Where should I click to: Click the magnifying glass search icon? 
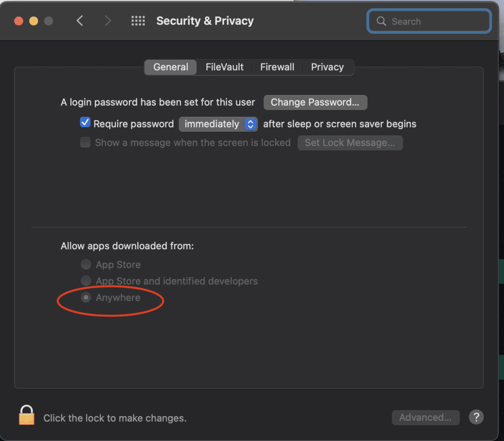point(381,21)
